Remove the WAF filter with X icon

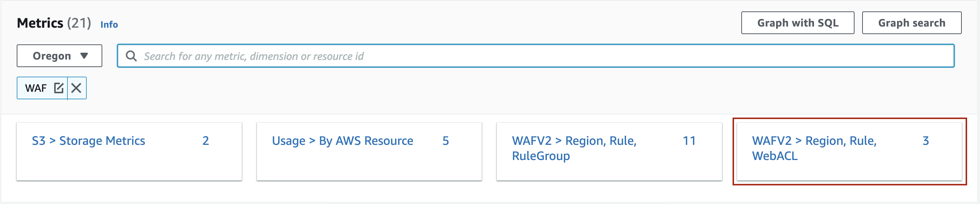77,88
